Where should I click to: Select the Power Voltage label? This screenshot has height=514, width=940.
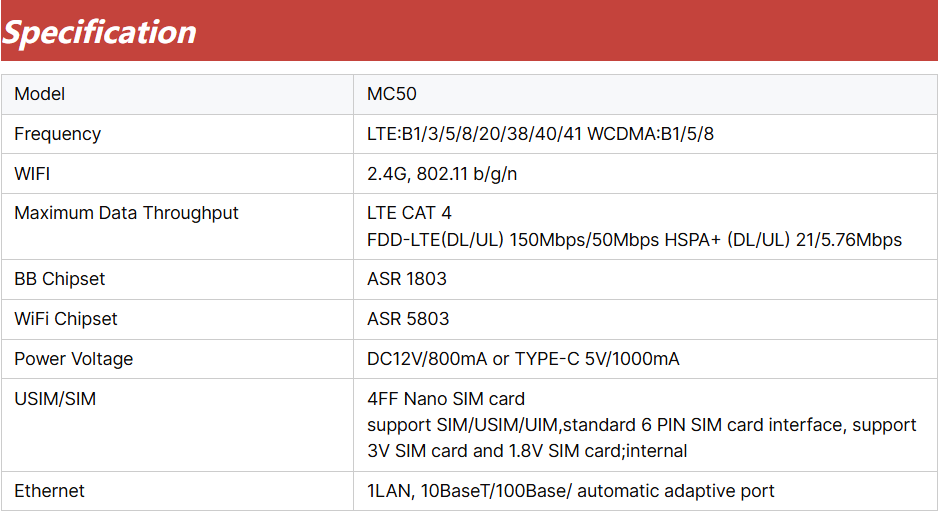[74, 359]
